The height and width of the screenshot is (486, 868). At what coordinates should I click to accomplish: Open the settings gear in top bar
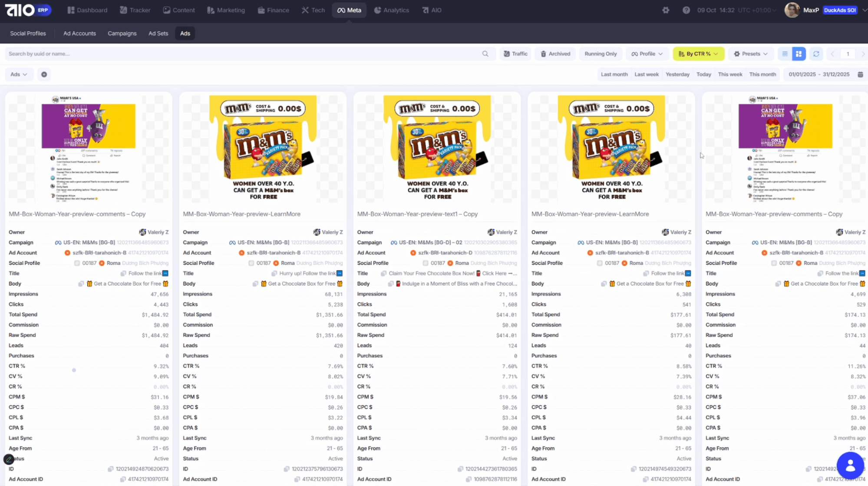[x=666, y=10]
